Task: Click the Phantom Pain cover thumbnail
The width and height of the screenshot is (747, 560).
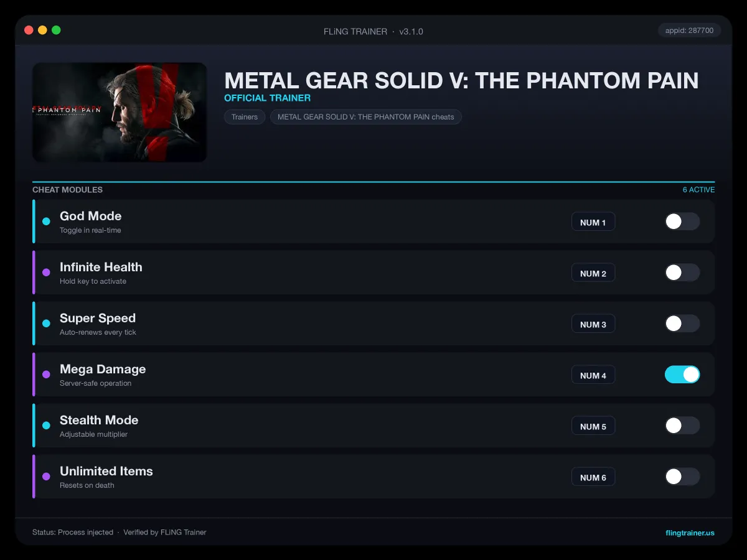Action: (120, 112)
